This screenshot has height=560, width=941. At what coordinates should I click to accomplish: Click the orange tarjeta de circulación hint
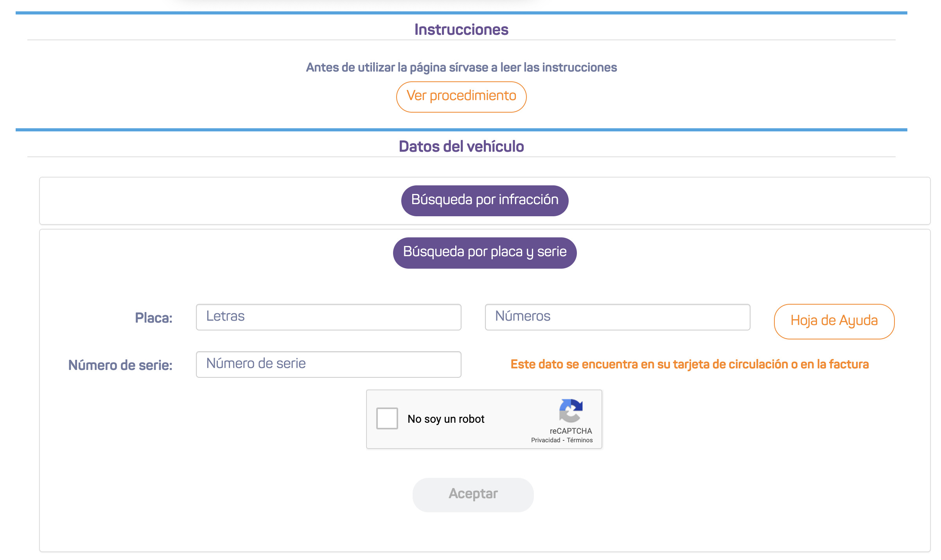[x=690, y=364]
